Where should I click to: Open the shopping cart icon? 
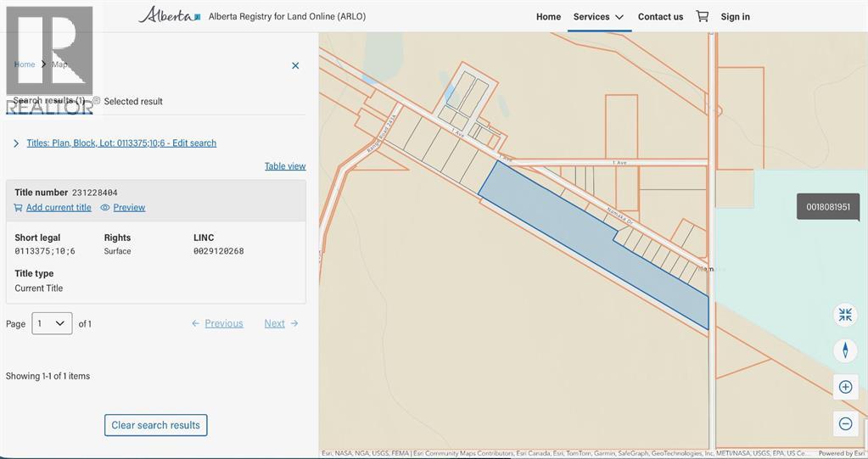click(x=702, y=16)
